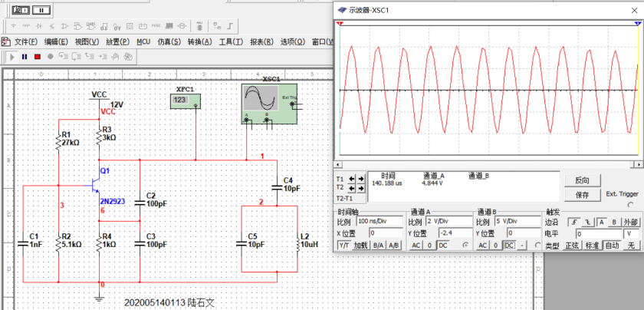Toggle the simulation switch pause button at top
Image resolution: width=644 pixels, height=310 pixels.
(x=41, y=10)
